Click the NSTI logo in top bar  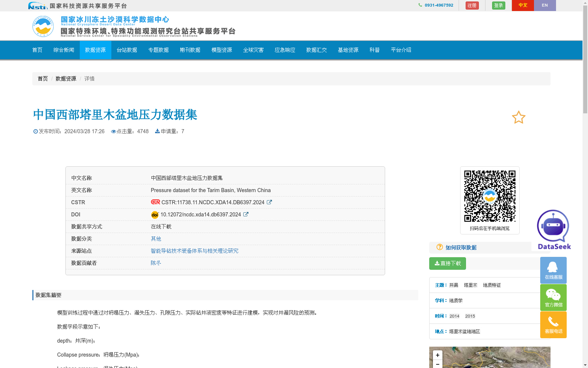pyautogui.click(x=37, y=6)
